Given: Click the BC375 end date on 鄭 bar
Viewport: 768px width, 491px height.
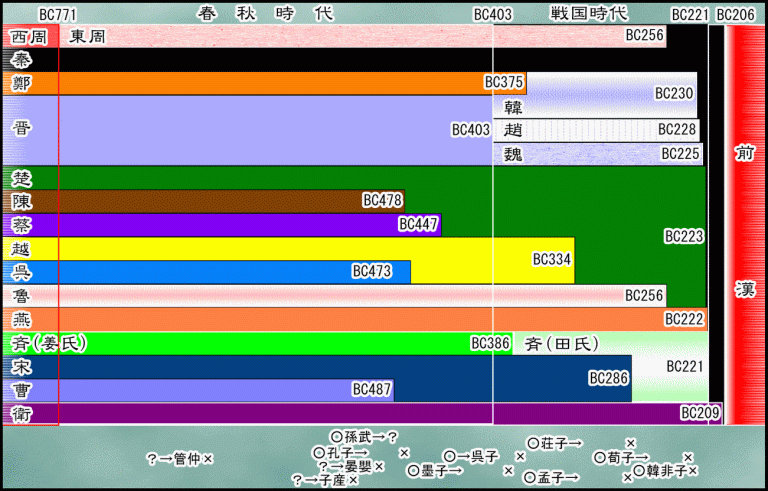Looking at the screenshot, I should click(x=504, y=82).
